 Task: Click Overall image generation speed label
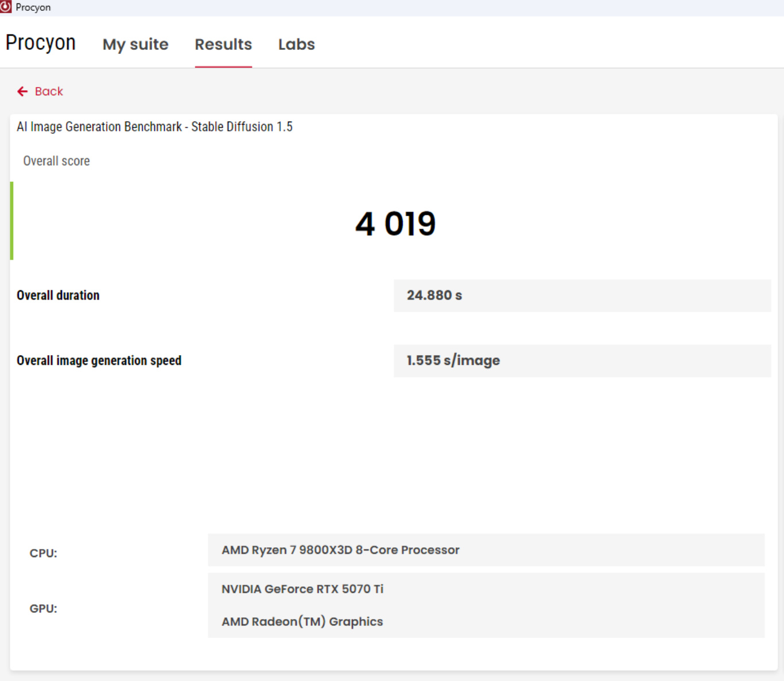tap(99, 360)
